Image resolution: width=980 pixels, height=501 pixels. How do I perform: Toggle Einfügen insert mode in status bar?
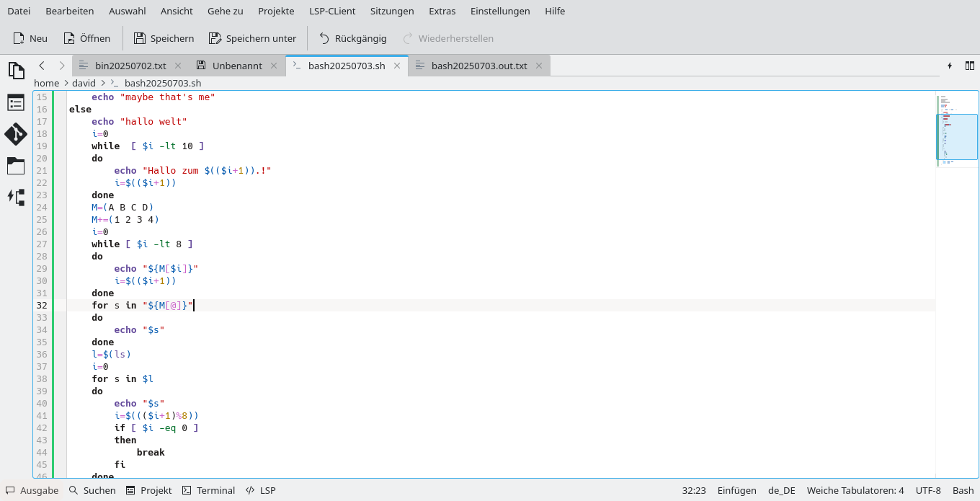click(x=736, y=490)
